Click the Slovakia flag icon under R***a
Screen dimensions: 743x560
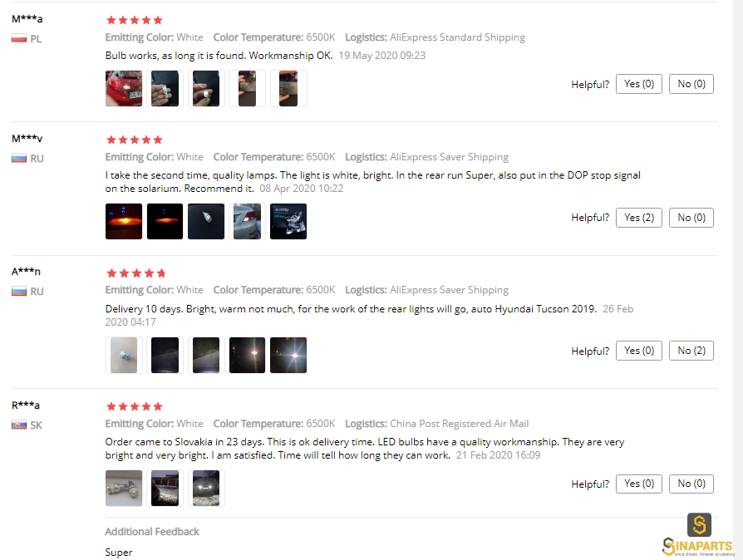[19, 425]
